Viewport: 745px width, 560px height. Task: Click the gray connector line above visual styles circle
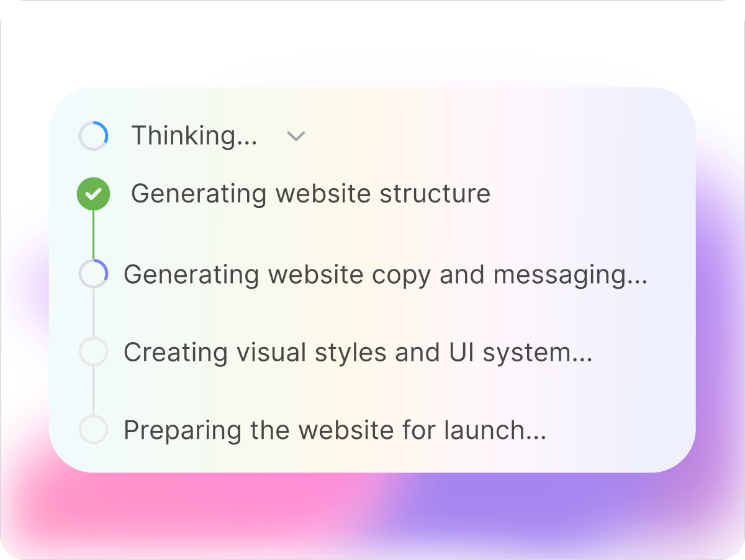(x=93, y=313)
